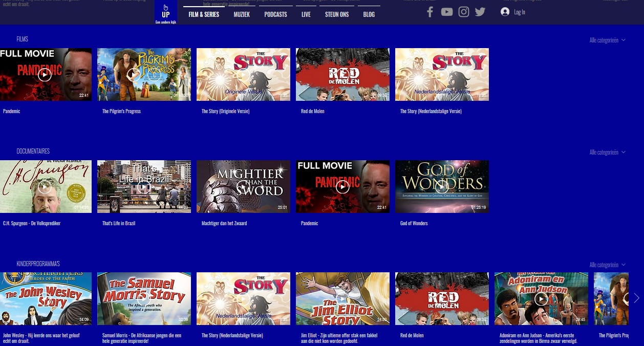Play Mightier than the Sword video
The image size is (644, 346).
pyautogui.click(x=243, y=187)
